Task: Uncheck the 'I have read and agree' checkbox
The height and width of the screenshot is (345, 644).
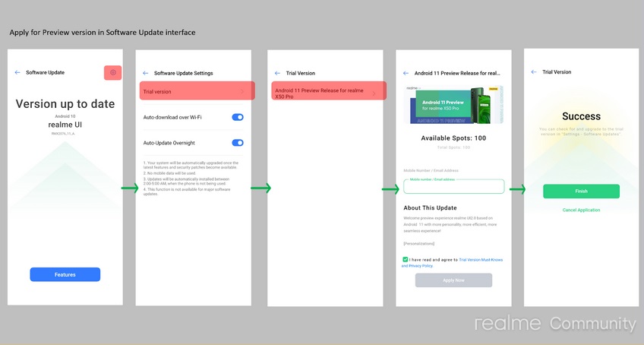Action: 406,259
